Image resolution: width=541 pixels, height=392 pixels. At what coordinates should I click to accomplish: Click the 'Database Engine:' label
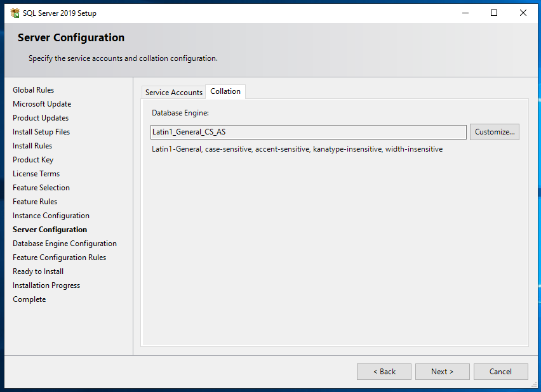click(x=180, y=113)
